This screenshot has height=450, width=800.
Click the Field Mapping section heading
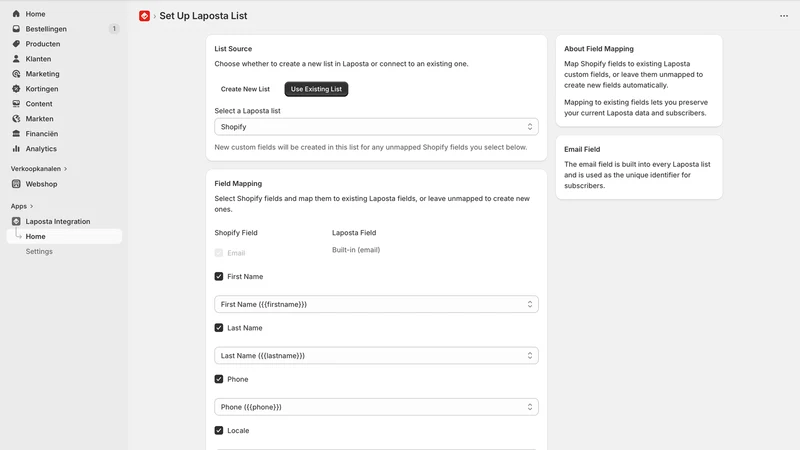pos(238,184)
